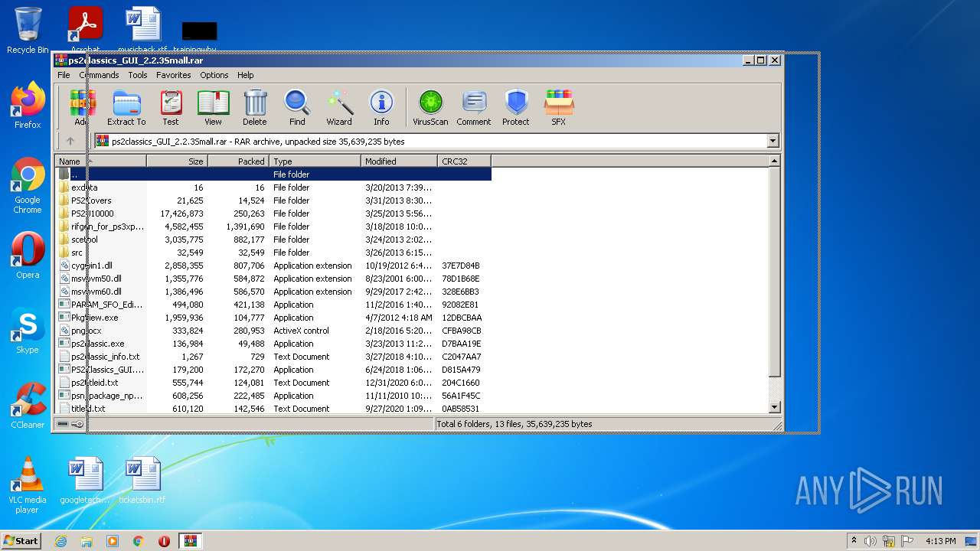Click the WinRAR taskbar button
This screenshot has width=980, height=551.
190,541
